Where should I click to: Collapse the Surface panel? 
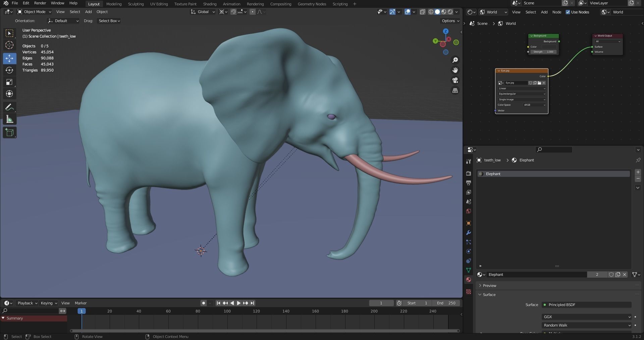tap(489, 295)
